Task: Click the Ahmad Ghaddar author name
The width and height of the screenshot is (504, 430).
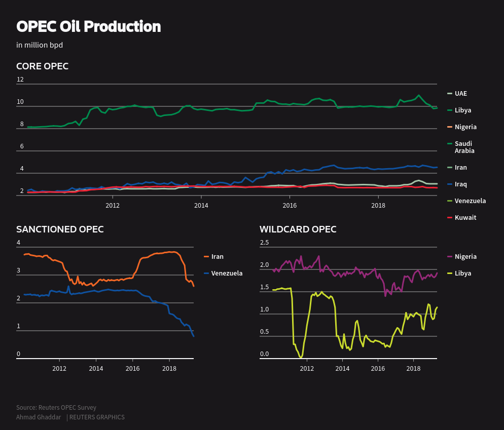Action: 39,417
